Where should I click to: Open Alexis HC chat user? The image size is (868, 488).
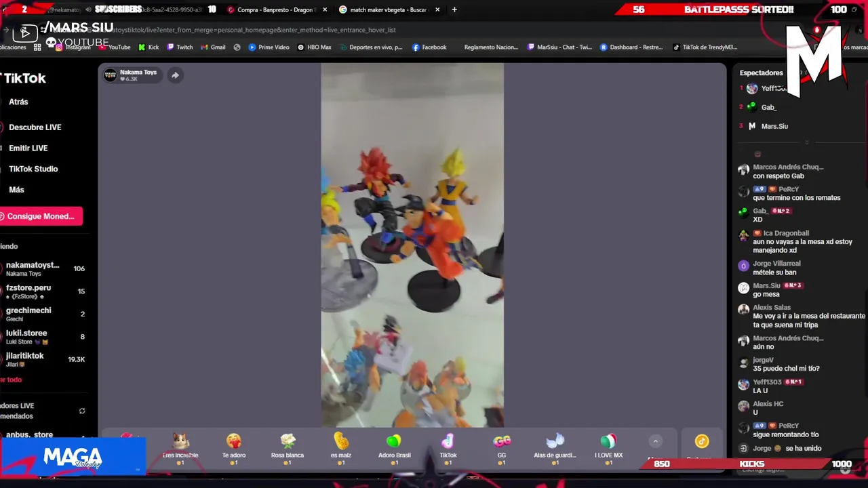[768, 404]
